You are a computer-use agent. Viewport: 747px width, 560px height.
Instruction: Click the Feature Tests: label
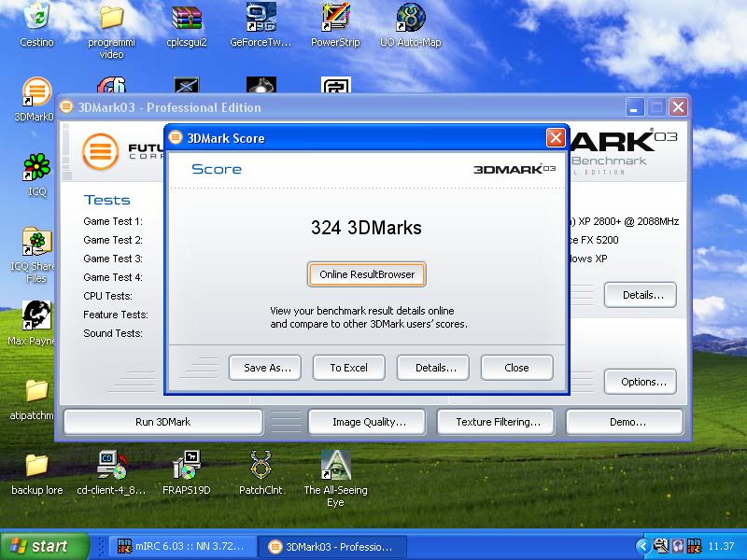pyautogui.click(x=116, y=315)
